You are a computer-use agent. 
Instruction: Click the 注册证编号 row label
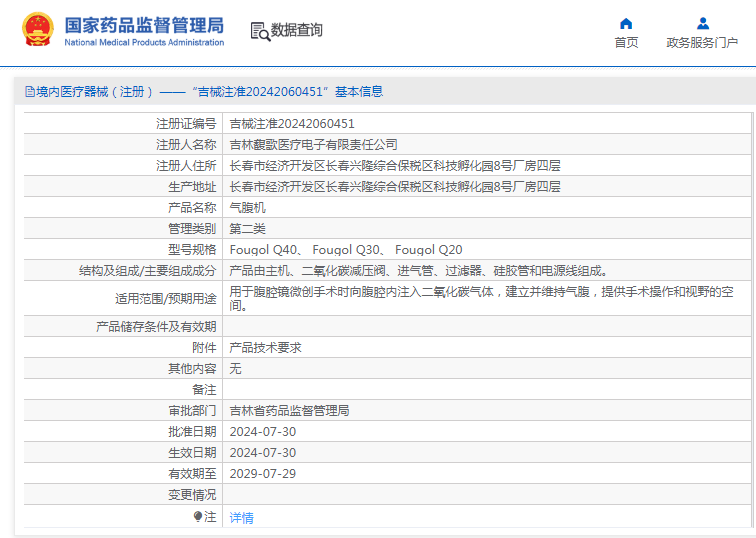[186, 124]
